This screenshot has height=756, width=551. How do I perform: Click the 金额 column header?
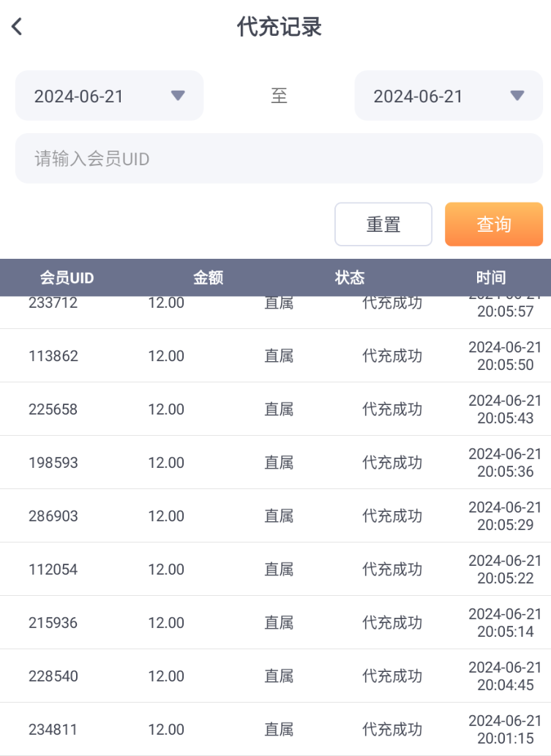click(208, 278)
